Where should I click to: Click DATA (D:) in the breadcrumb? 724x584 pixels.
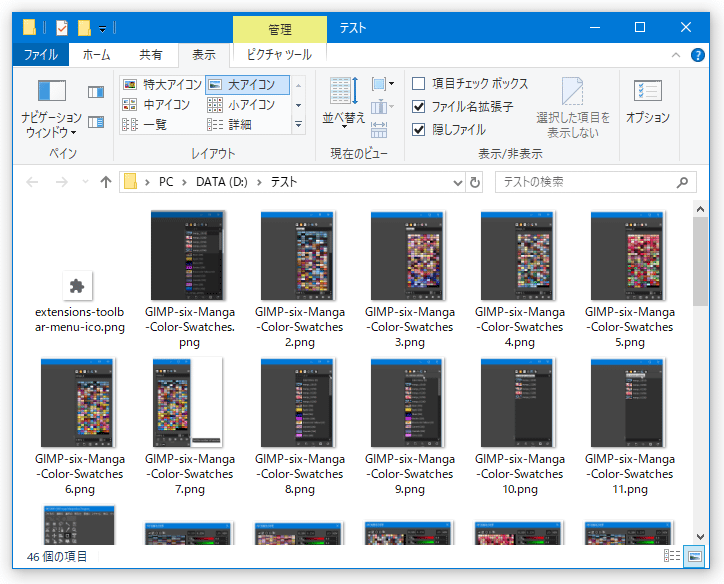pyautogui.click(x=222, y=182)
